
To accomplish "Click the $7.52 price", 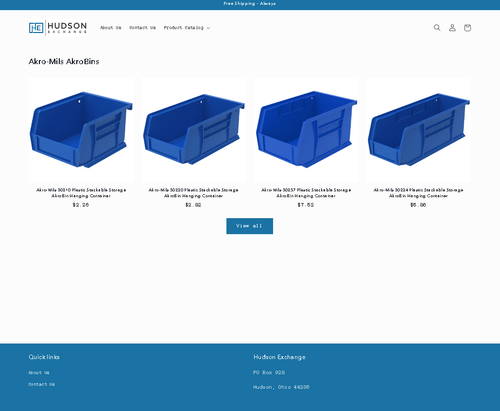I will click(306, 205).
